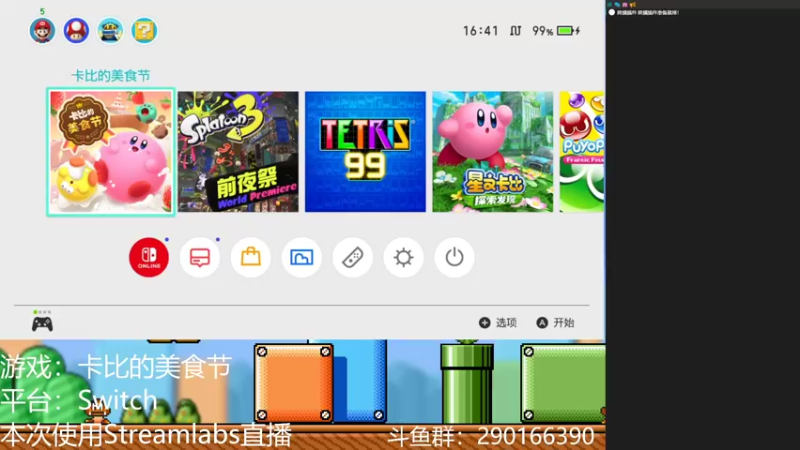Screen dimensions: 800x450
Task: Click the 斗鱼群 290166390 overlay text
Action: [491, 436]
